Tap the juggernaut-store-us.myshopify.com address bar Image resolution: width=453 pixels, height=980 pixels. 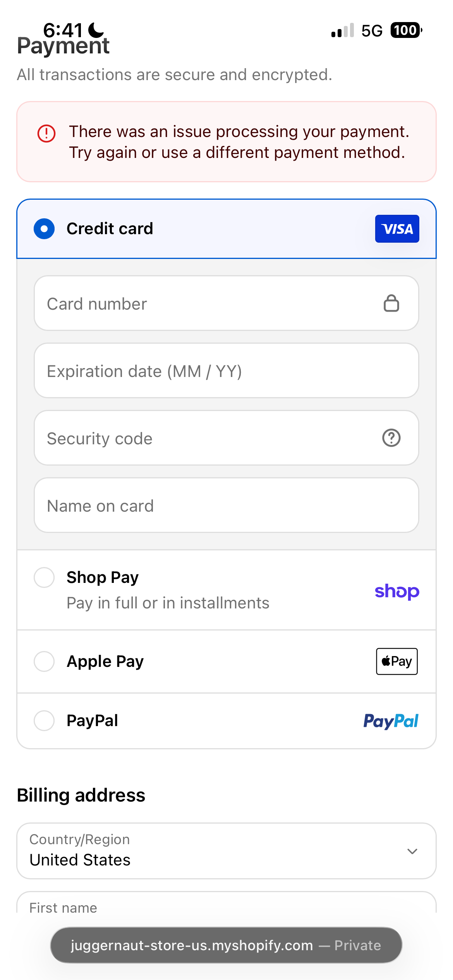pyautogui.click(x=226, y=945)
